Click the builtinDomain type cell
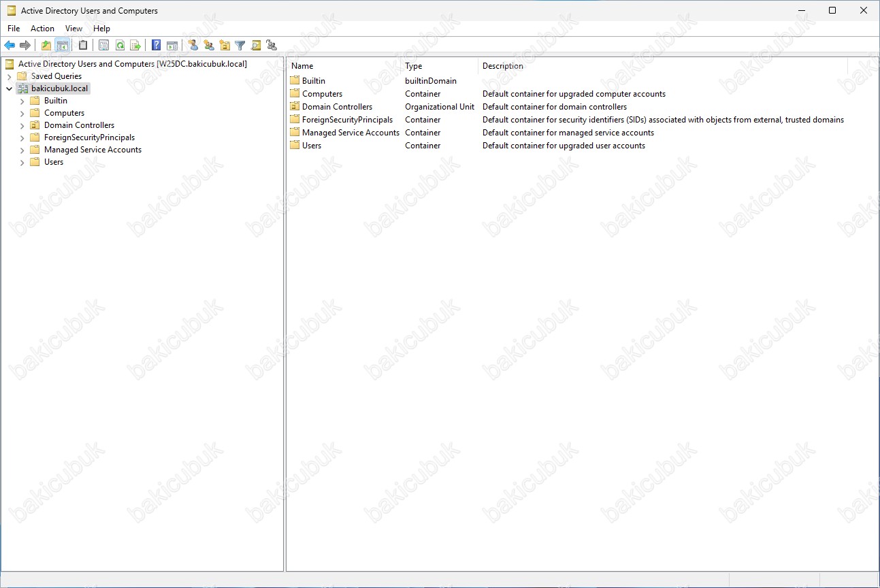 (431, 81)
